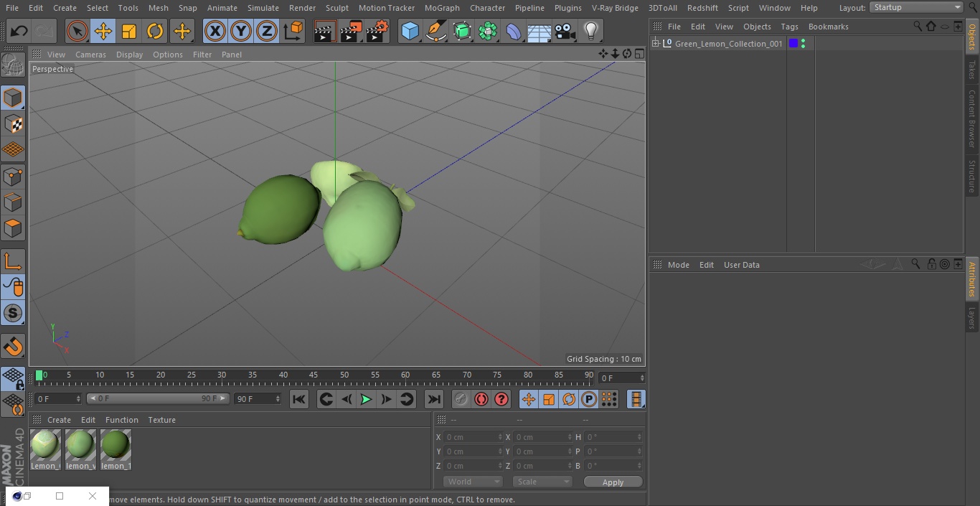
Task: Open the Scale mode dropdown
Action: tap(542, 482)
